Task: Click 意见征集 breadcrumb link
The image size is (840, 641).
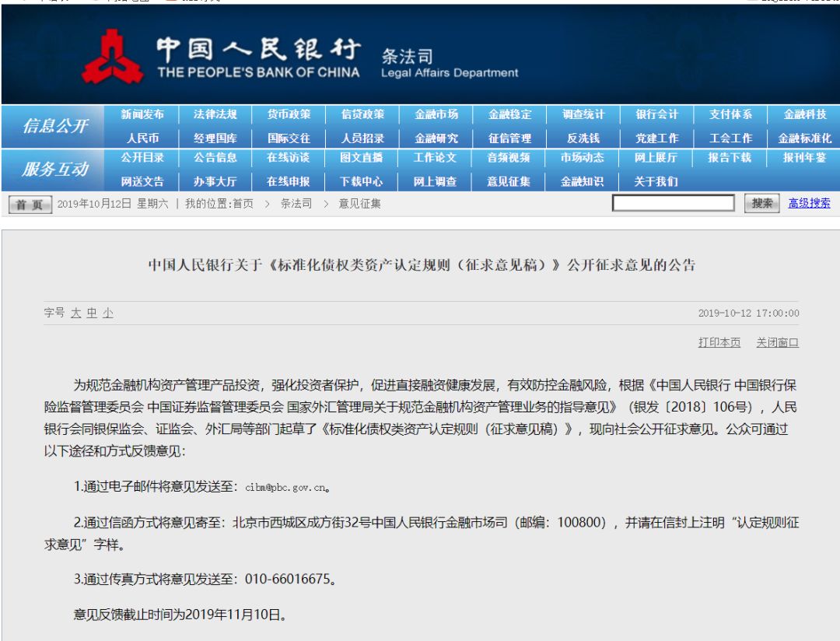Action: (359, 204)
